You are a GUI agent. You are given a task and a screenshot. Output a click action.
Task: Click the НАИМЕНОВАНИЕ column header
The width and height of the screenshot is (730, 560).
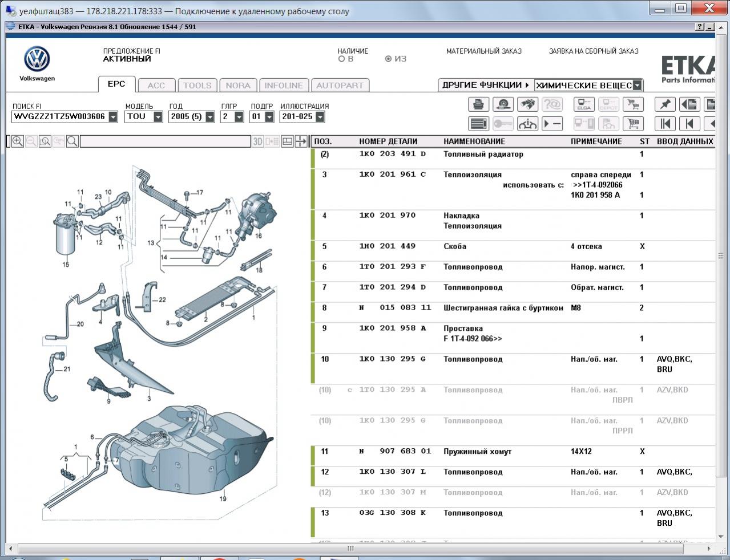coord(474,141)
